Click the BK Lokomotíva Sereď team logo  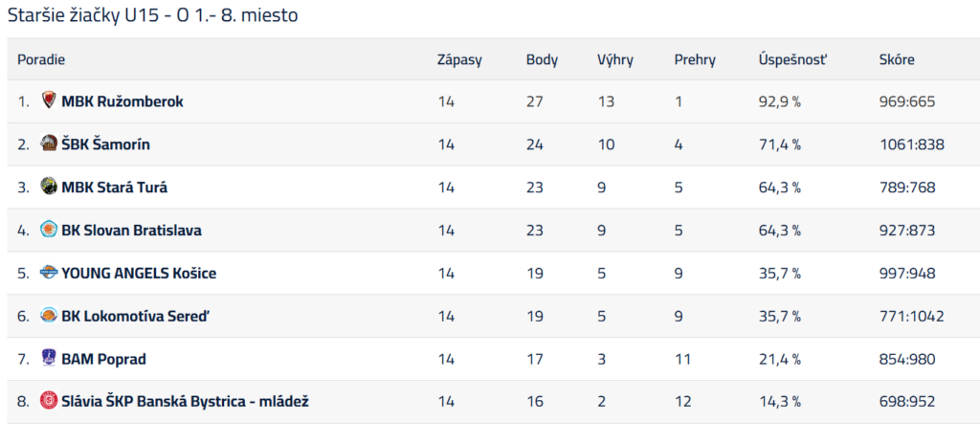click(x=49, y=316)
